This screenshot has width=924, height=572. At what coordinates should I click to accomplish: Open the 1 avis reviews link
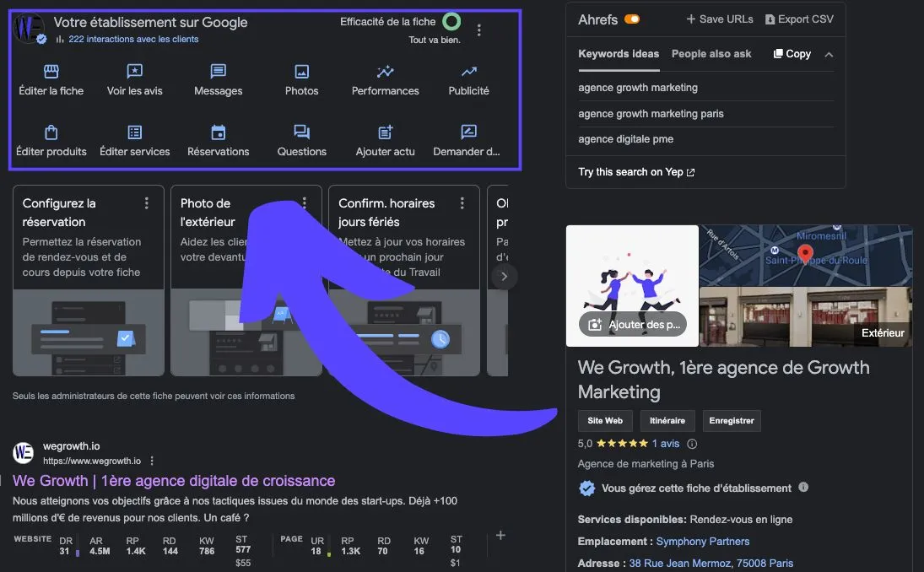665,444
